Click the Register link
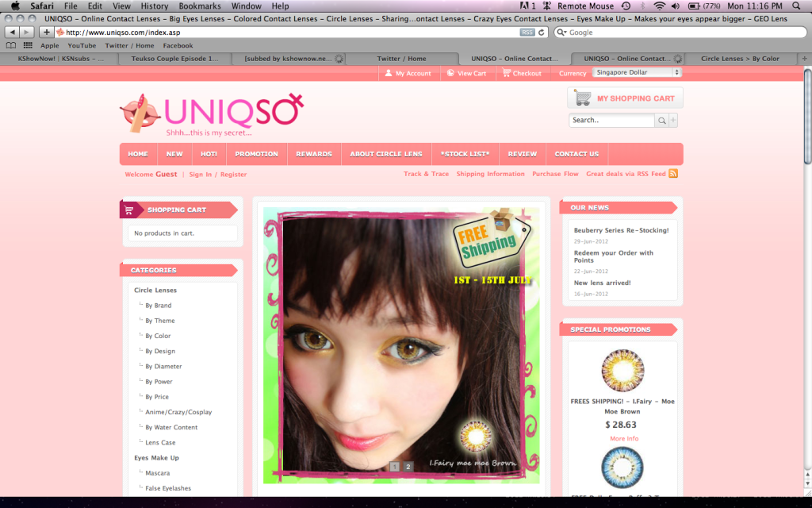 click(234, 174)
